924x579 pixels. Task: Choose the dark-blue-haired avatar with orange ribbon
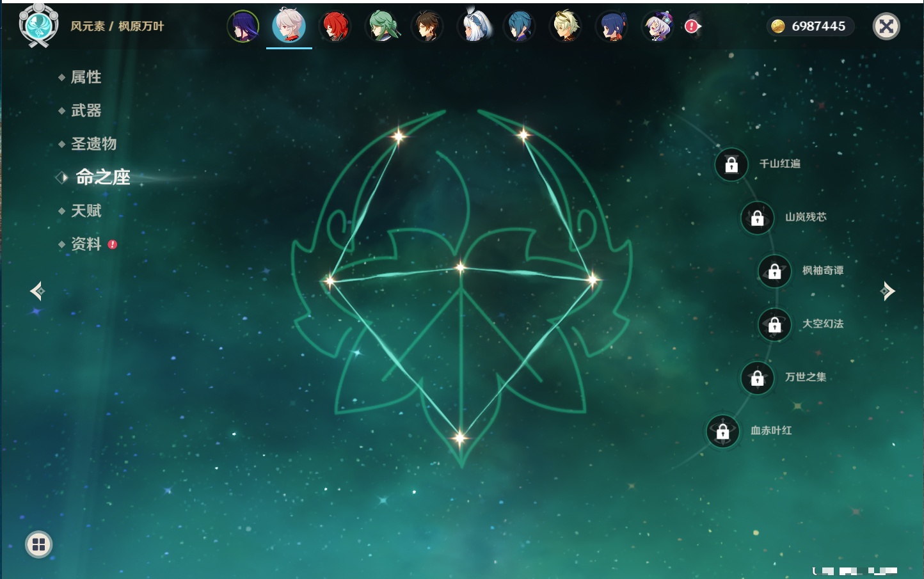(612, 26)
